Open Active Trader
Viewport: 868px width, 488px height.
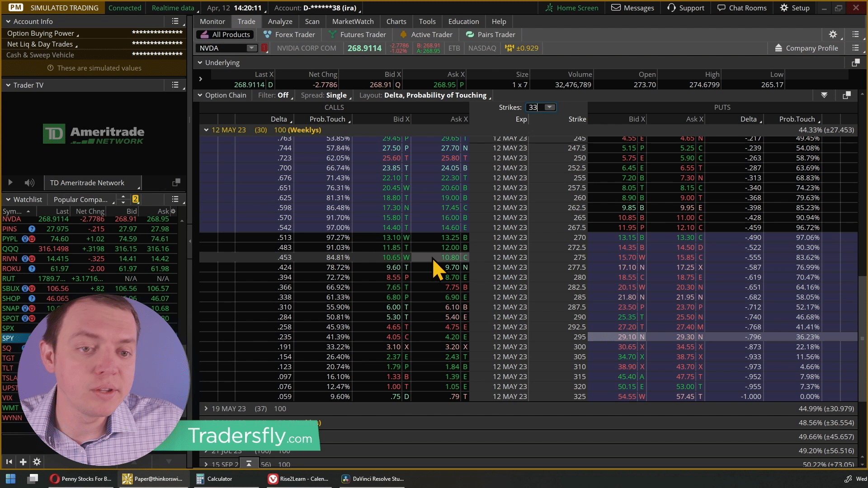click(x=426, y=34)
